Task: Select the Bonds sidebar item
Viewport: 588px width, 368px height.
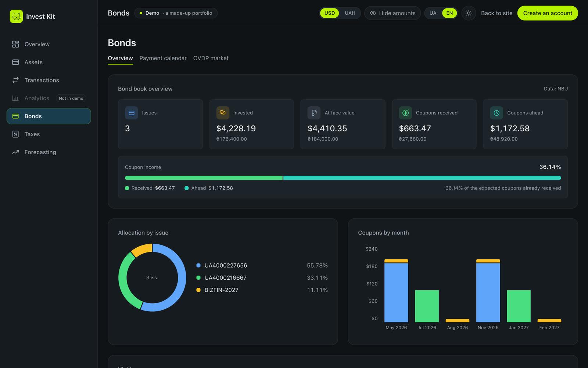Action: 49,116
